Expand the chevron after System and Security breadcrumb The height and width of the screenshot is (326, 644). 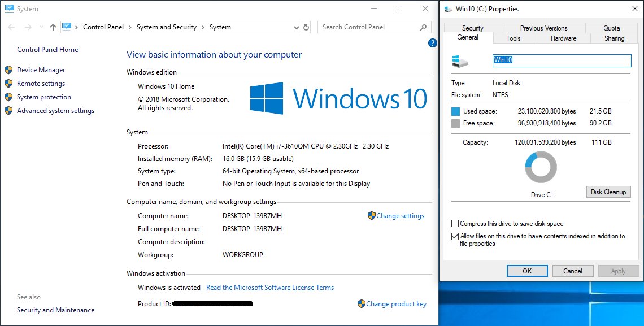pyautogui.click(x=203, y=28)
